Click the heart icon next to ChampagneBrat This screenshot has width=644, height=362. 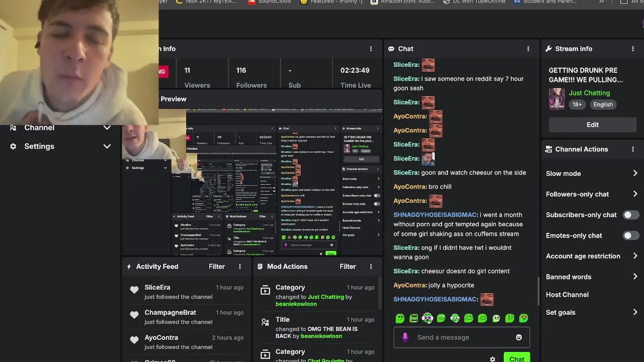(x=134, y=315)
